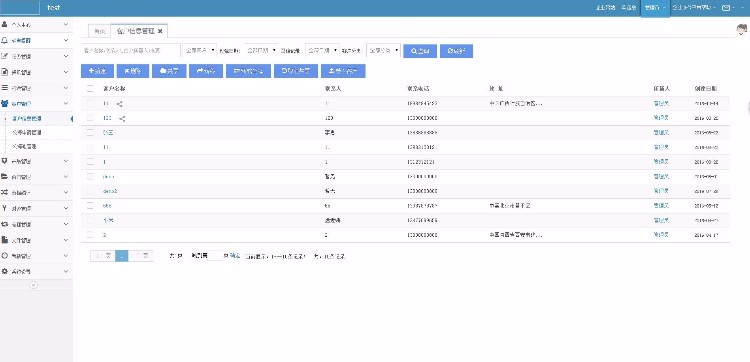This screenshot has height=362, width=750.
Task: Expand the clock-icon sidebar section chevron
Action: 66,255
